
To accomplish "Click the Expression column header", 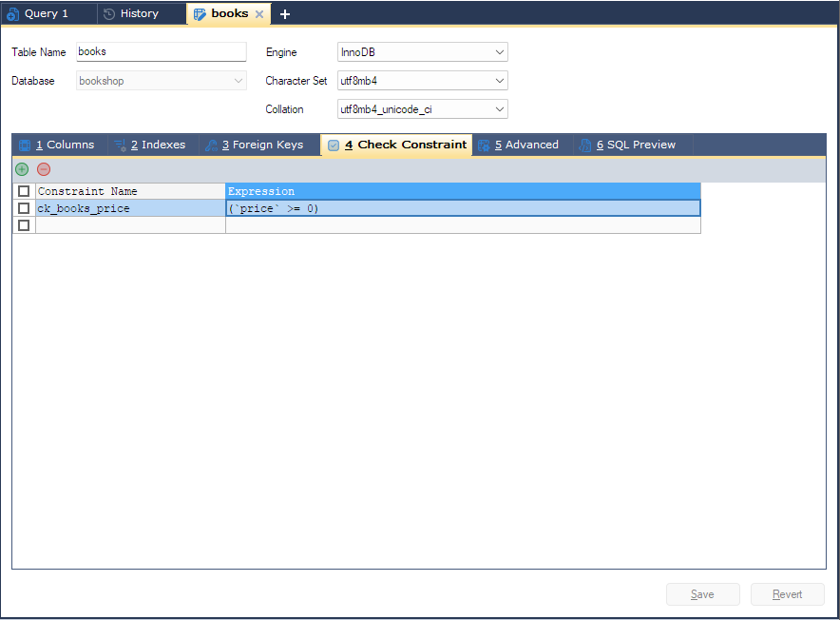I will pyautogui.click(x=464, y=191).
